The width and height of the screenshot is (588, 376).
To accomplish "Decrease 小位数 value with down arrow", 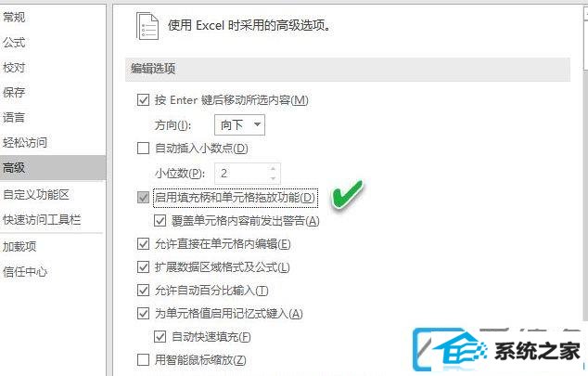I will point(273,178).
